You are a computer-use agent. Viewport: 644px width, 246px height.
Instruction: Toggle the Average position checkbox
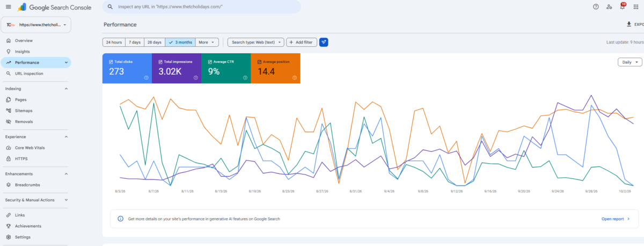(259, 62)
